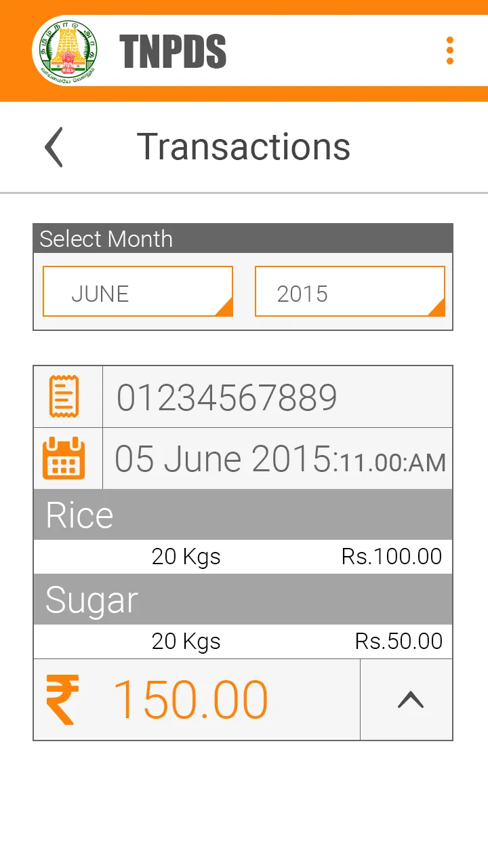Tap the Rs.100.00 rice price
Screen dimensions: 488x868
(392, 557)
